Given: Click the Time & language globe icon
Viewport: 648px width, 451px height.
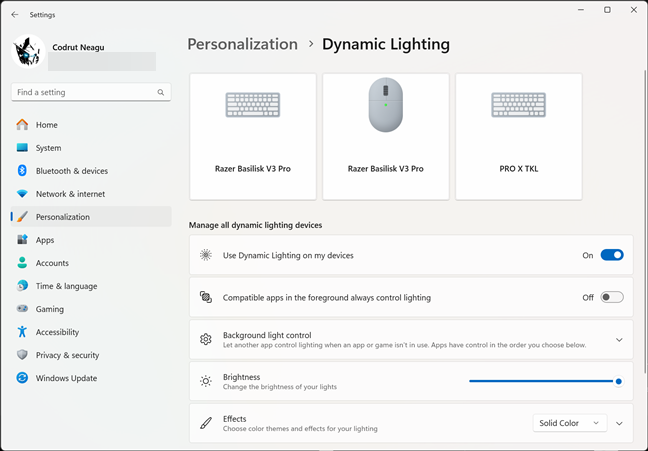Looking at the screenshot, I should (x=22, y=286).
